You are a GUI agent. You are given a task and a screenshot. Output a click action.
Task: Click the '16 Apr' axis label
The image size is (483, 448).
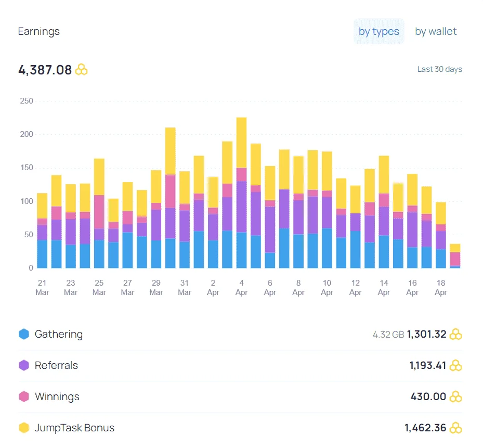412,288
